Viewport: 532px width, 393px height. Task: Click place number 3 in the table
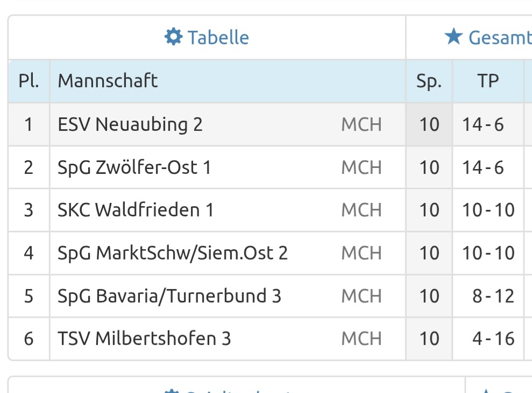[29, 210]
